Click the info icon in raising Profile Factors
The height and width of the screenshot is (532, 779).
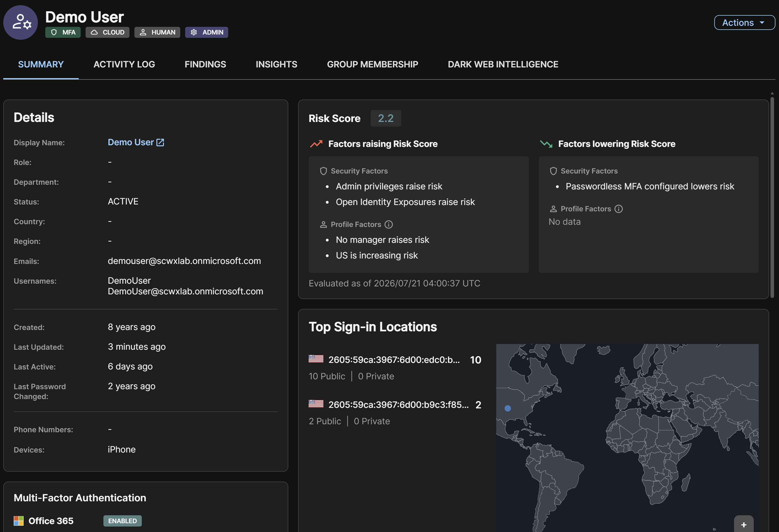pyautogui.click(x=388, y=224)
